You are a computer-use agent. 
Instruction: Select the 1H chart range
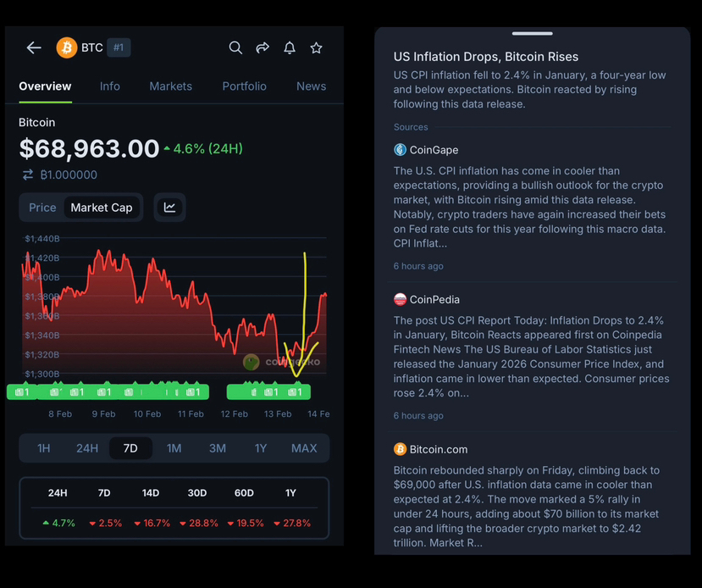pyautogui.click(x=43, y=448)
